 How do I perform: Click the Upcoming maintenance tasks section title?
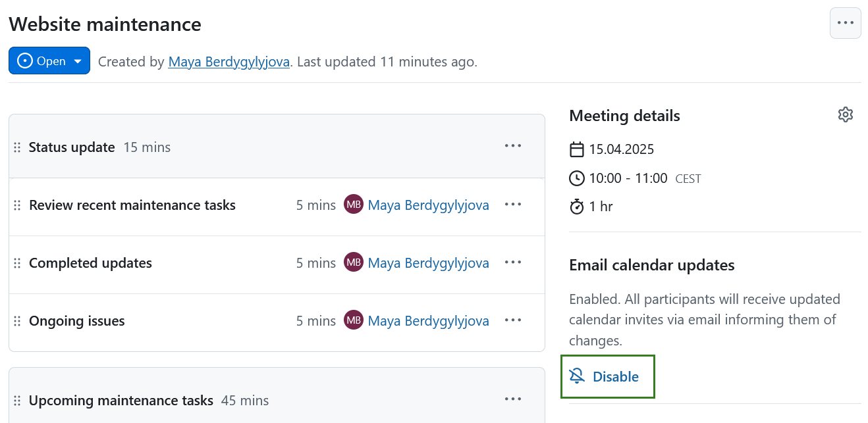(121, 401)
